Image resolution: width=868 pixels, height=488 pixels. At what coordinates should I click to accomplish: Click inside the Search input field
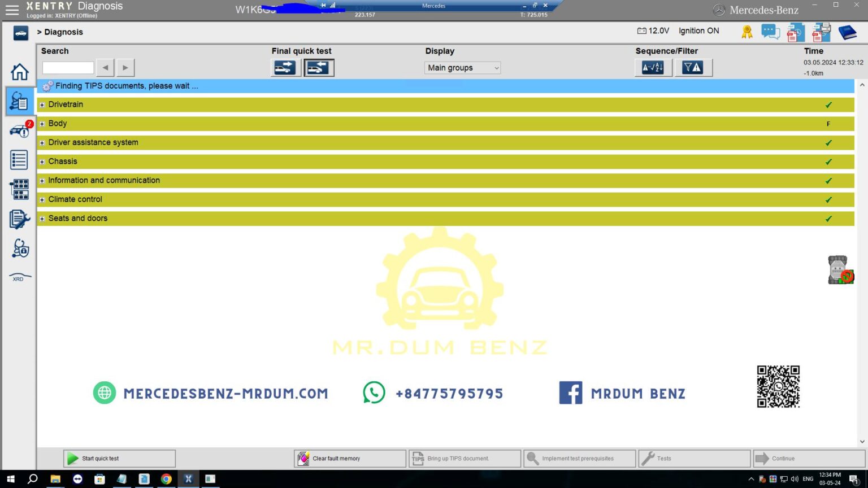pos(67,67)
